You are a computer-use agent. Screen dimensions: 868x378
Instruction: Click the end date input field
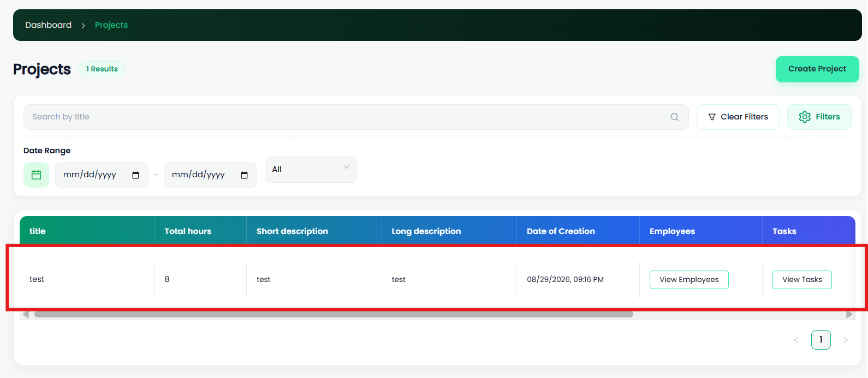[210, 175]
